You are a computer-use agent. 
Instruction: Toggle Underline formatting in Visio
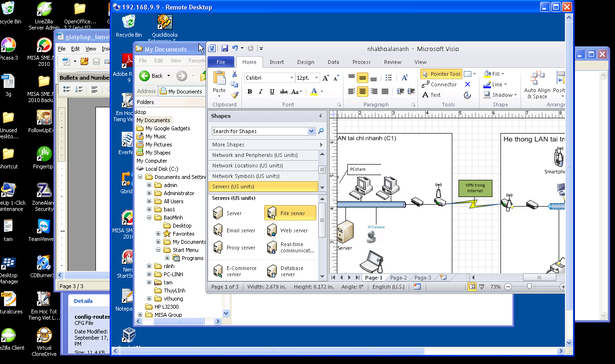tap(272, 92)
